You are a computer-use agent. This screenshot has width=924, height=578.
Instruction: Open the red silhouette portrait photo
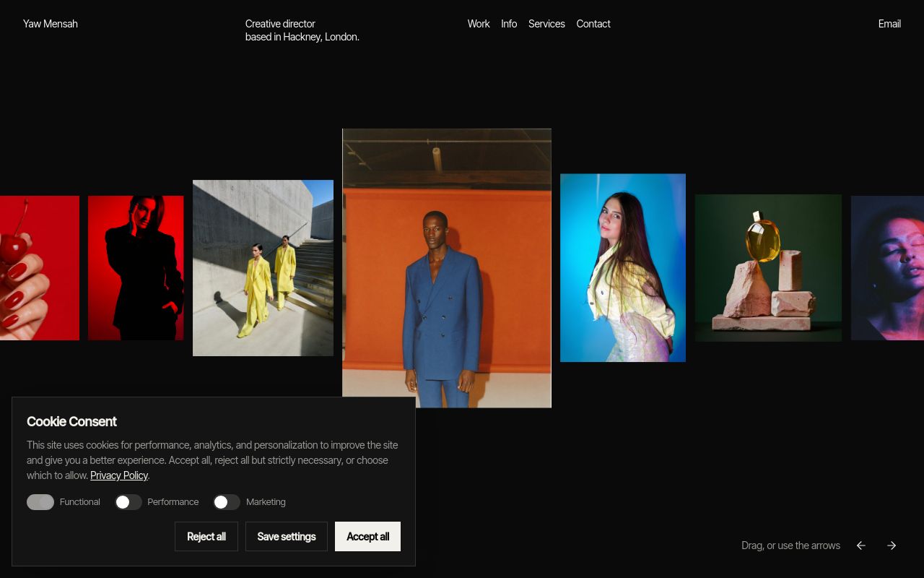pyautogui.click(x=136, y=268)
